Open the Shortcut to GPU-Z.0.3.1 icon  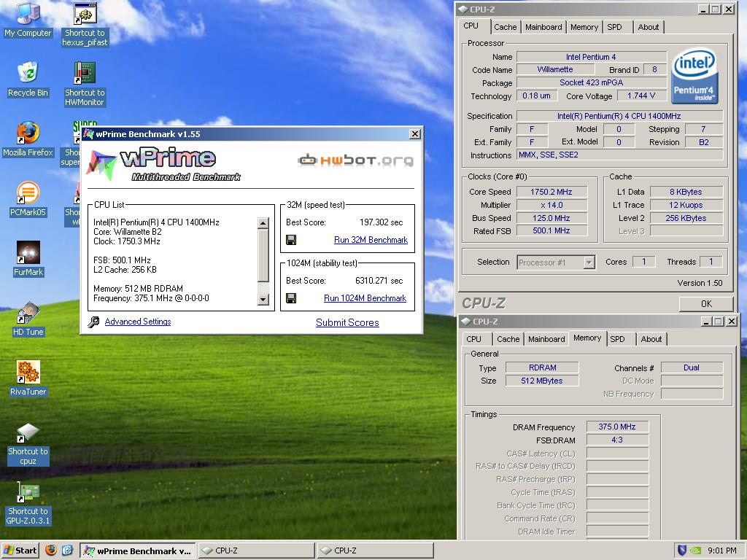click(x=28, y=504)
